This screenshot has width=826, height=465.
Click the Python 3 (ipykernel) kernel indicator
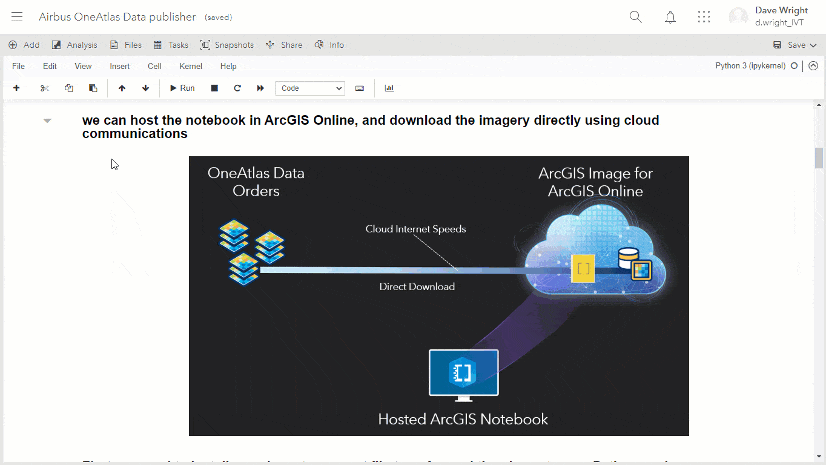coord(750,66)
